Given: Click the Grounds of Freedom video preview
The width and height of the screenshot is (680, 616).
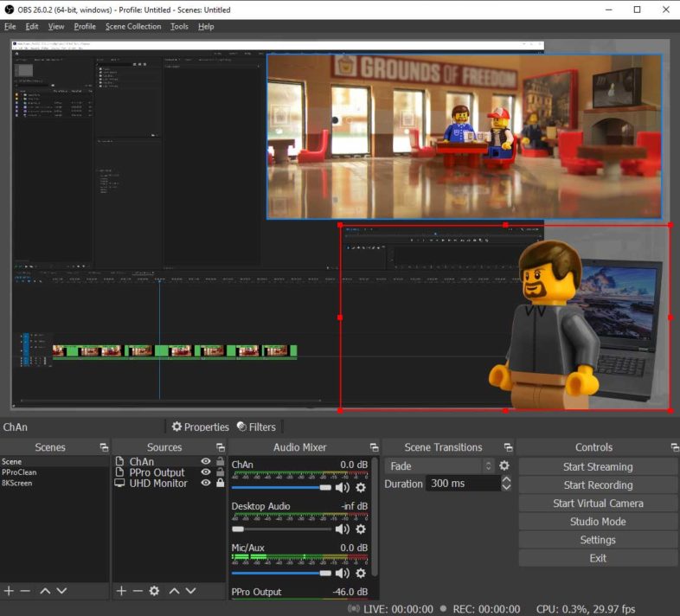Looking at the screenshot, I should [464, 136].
